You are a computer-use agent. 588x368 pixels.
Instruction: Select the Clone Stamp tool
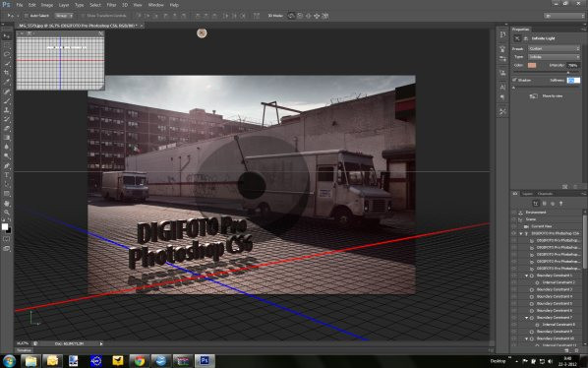6,110
